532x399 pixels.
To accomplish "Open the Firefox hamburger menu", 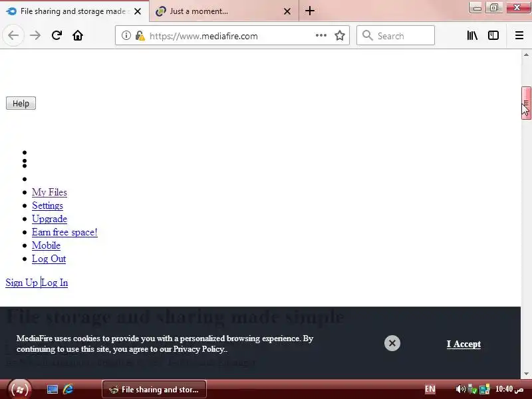I will pos(519,35).
